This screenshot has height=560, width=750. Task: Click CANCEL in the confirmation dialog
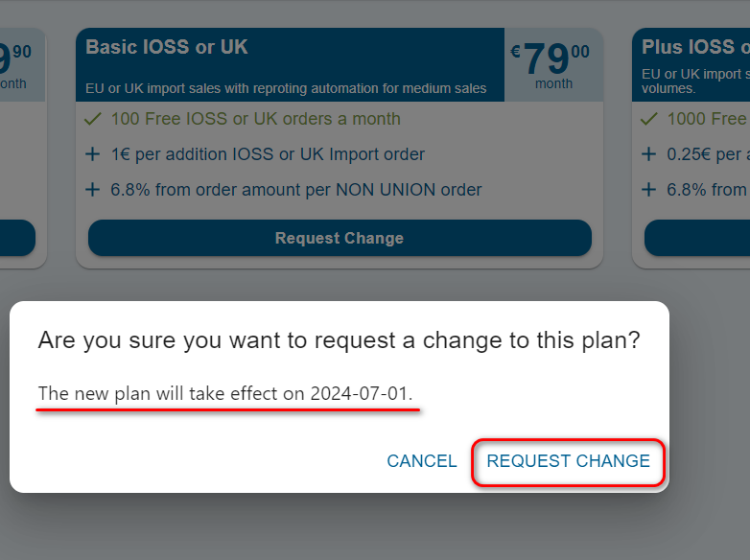[421, 461]
